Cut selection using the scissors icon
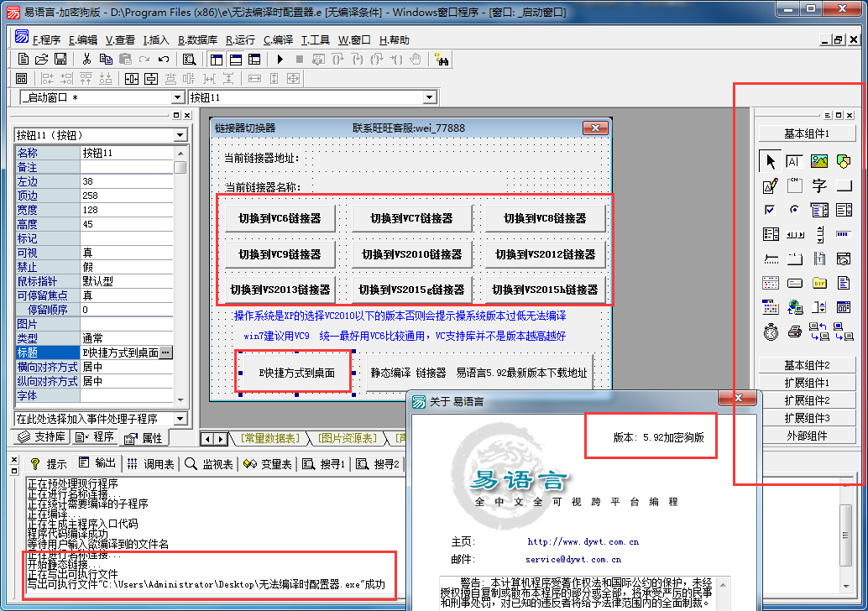This screenshot has height=611, width=868. click(x=86, y=60)
